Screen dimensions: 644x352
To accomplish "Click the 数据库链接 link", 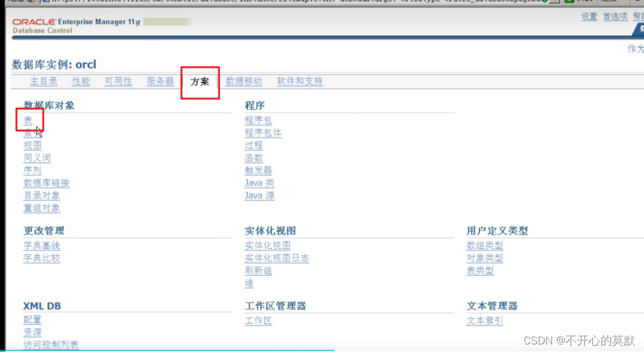I will coord(47,183).
